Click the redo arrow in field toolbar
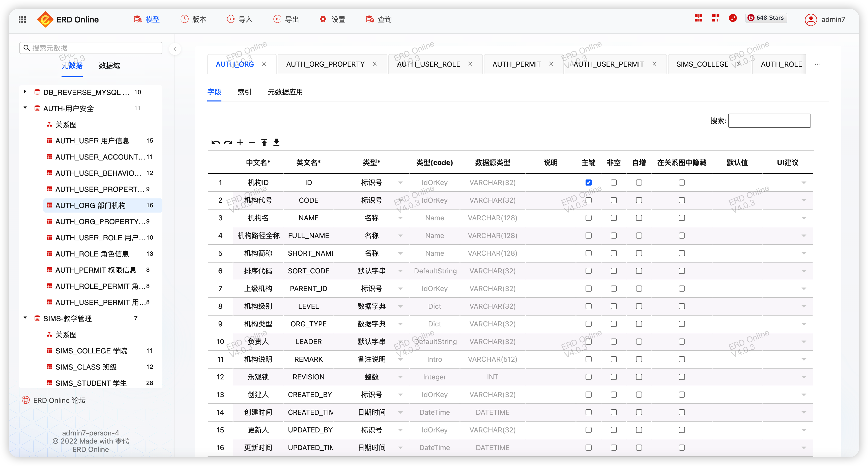Viewport: 868px width, 466px height. [x=228, y=142]
